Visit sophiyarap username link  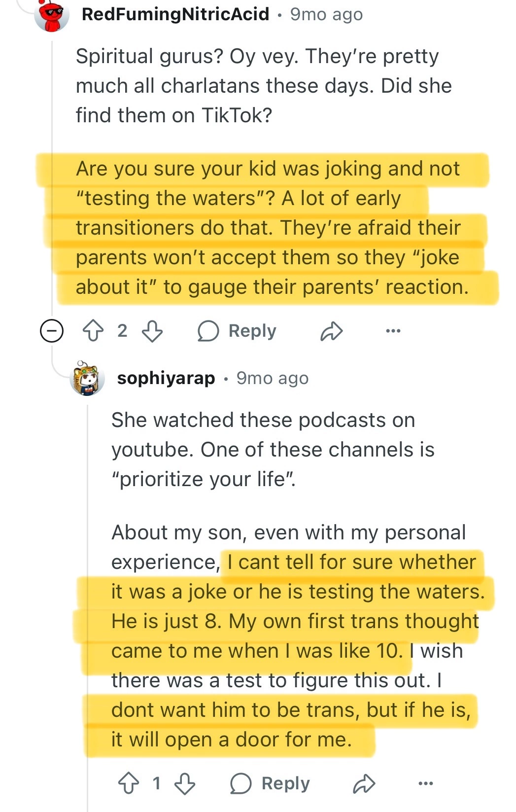pyautogui.click(x=166, y=378)
